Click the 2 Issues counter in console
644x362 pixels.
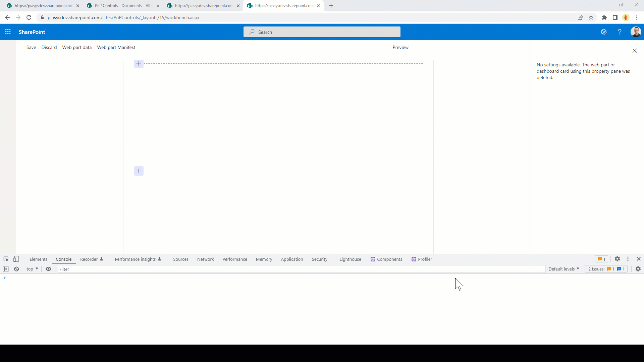pyautogui.click(x=606, y=269)
